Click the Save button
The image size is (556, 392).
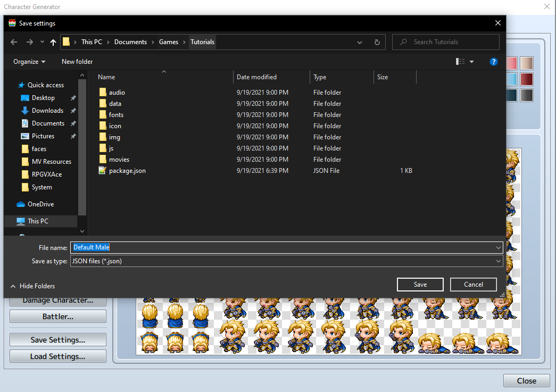[420, 285]
